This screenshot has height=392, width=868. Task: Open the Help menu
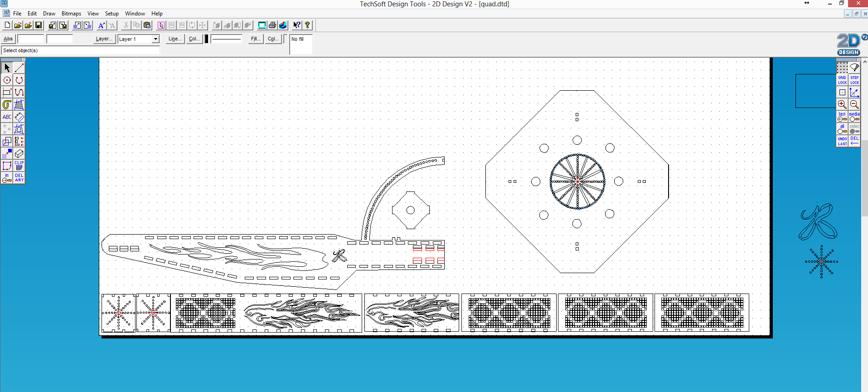click(x=157, y=14)
